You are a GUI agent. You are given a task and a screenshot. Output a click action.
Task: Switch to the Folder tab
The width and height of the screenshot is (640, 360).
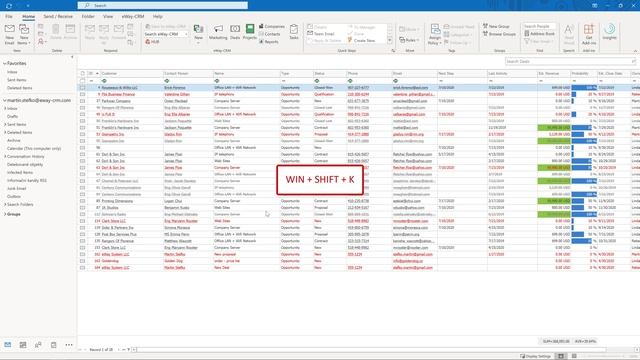pyautogui.click(x=88, y=16)
